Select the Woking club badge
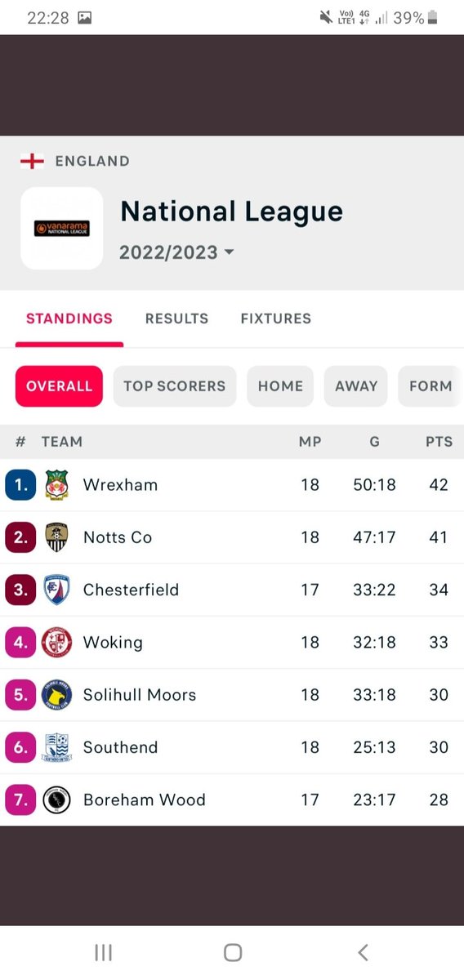 click(x=57, y=642)
